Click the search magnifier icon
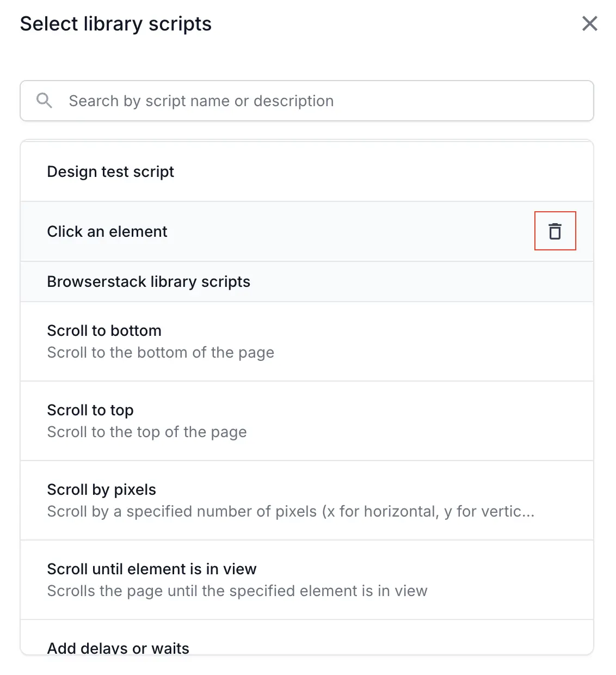Screen dimensions: 616x675 pos(44,101)
